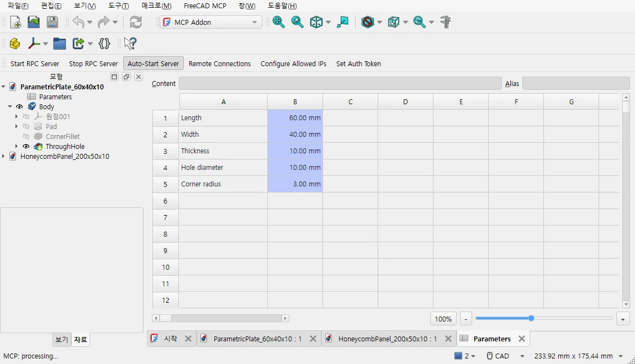635x364 pixels.
Task: Toggle CornerFillet visibility eye
Action: coord(26,136)
